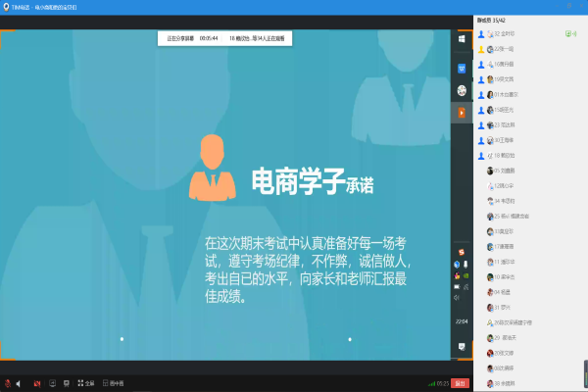Select member 25 name in list

point(512,216)
